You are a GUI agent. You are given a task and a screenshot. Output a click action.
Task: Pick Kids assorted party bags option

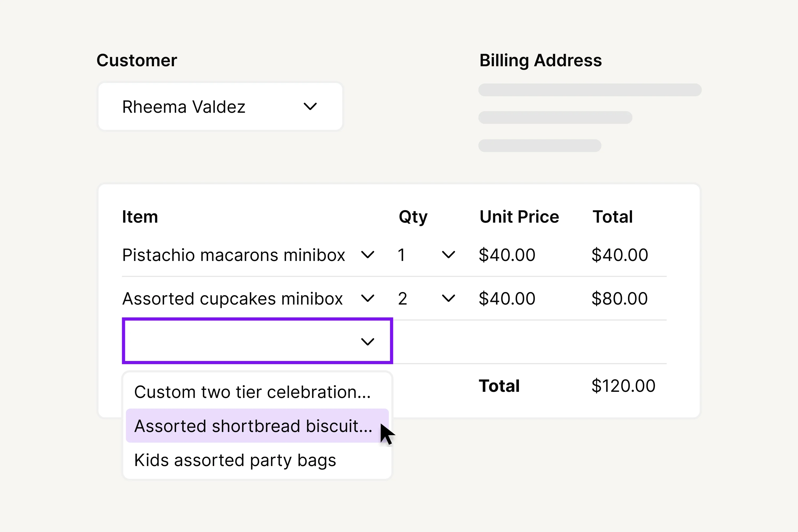click(x=235, y=460)
